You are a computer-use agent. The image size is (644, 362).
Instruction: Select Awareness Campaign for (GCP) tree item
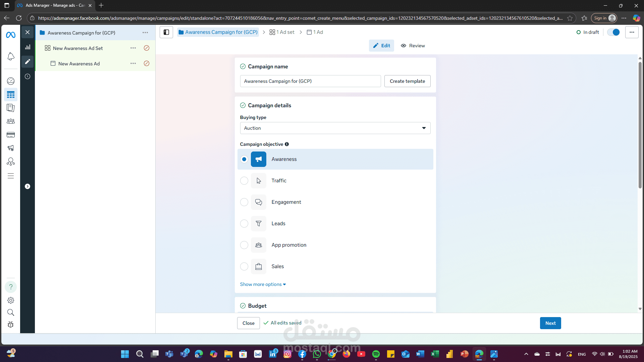(82, 33)
